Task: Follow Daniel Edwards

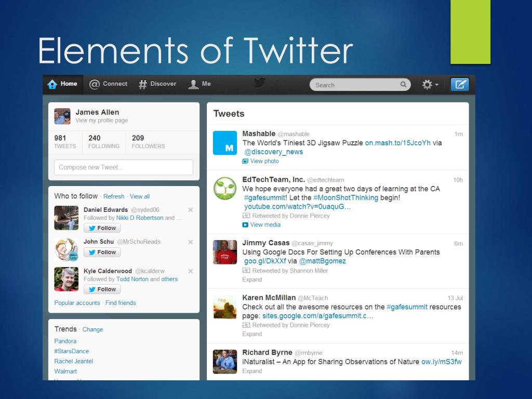Action: 102,228
